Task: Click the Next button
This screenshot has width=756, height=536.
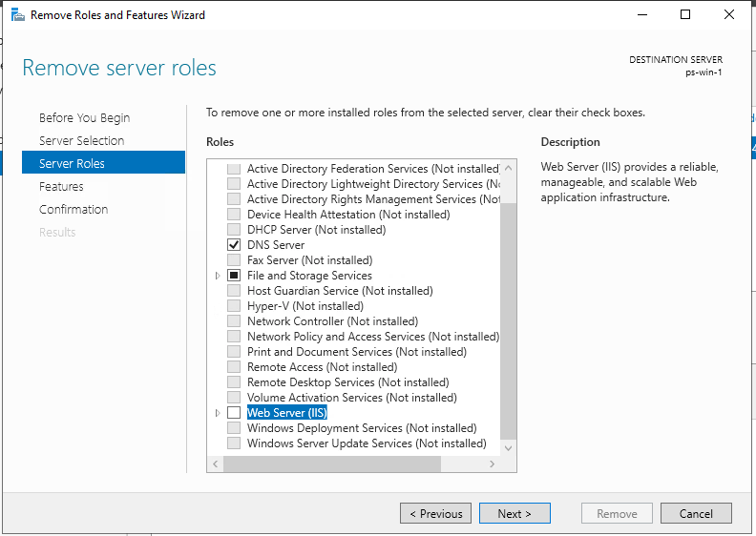Action: (x=514, y=513)
